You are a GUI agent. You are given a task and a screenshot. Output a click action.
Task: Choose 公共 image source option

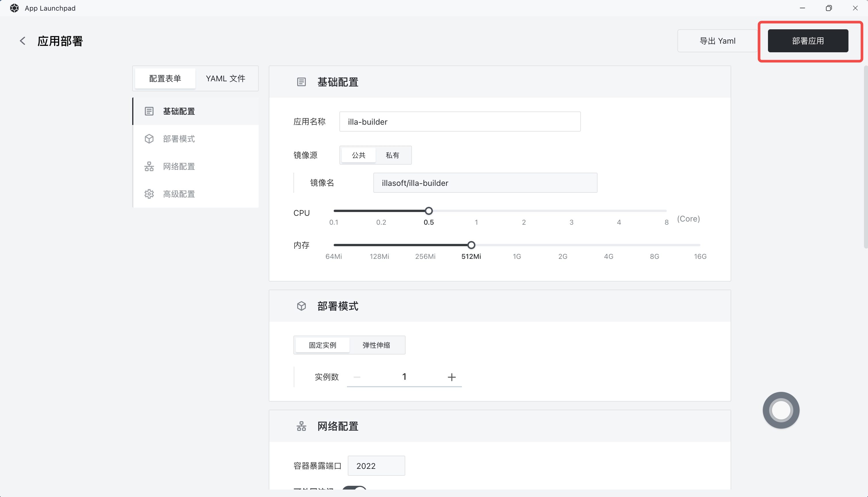(x=358, y=155)
